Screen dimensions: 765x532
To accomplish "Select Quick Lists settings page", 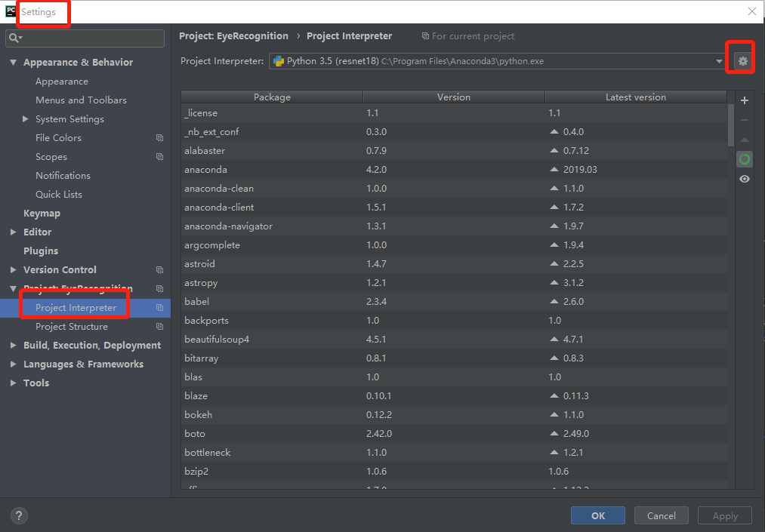I will 59,194.
